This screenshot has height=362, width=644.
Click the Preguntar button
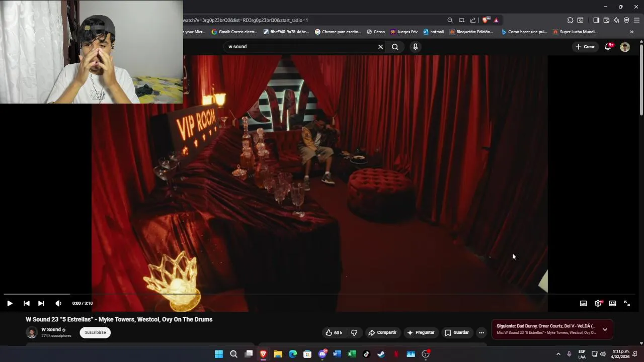point(421,332)
